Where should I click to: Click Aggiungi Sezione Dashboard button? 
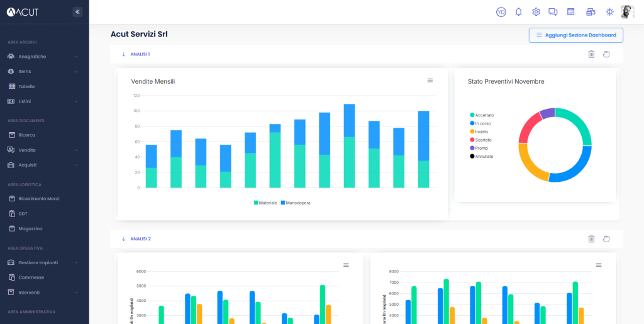(575, 35)
